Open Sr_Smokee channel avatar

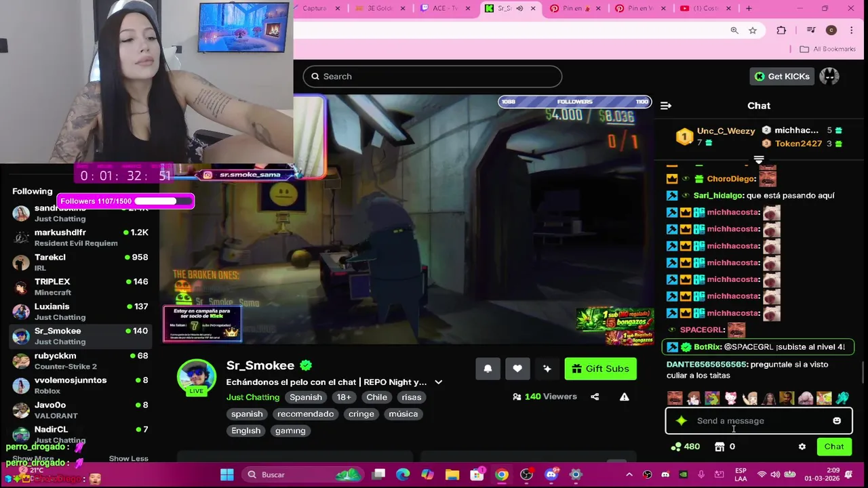197,377
